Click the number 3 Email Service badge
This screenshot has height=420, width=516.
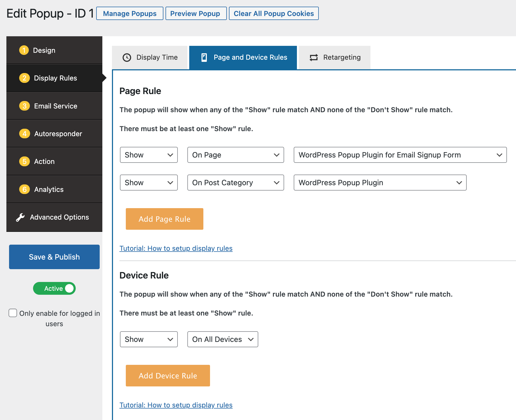click(x=25, y=106)
